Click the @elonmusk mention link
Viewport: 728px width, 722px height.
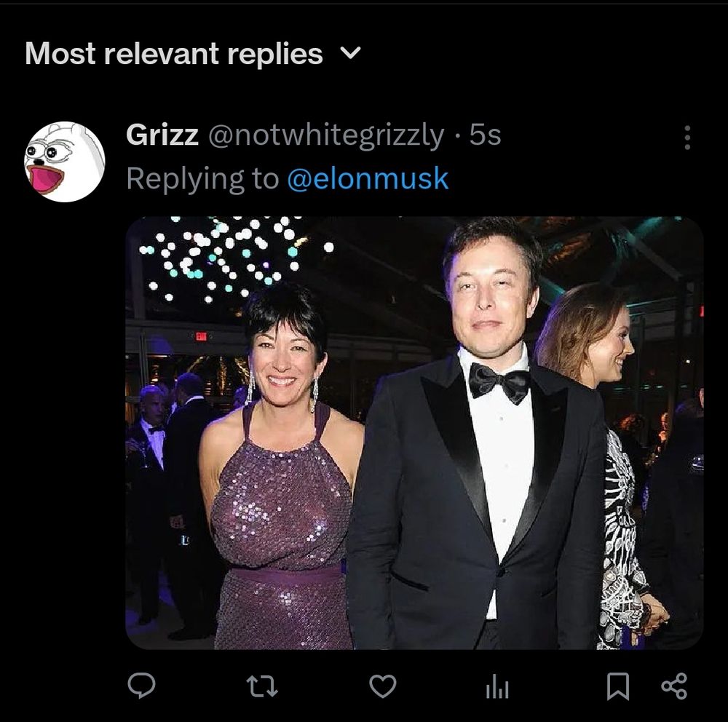(368, 178)
